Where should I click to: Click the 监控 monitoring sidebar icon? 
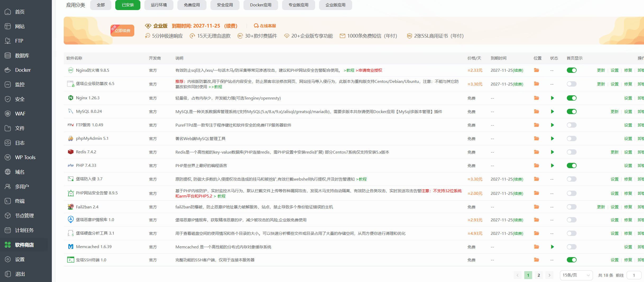coord(8,84)
